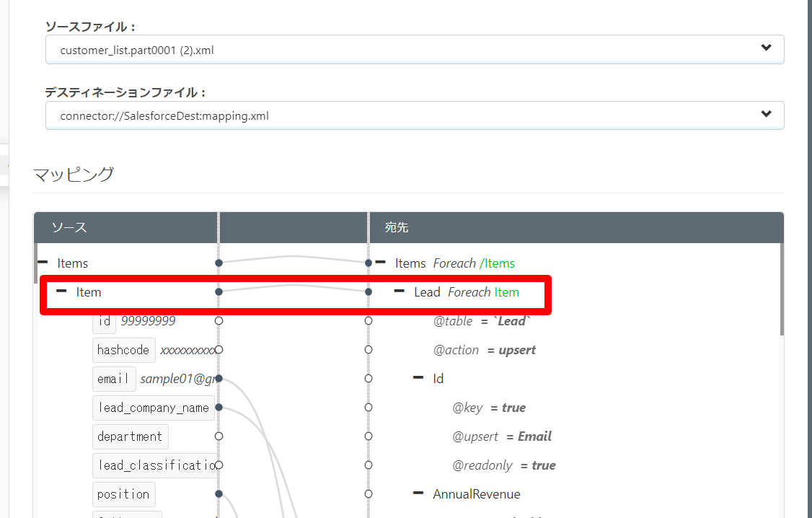Select the source lead_company_name field
This screenshot has height=518, width=812.
(154, 408)
